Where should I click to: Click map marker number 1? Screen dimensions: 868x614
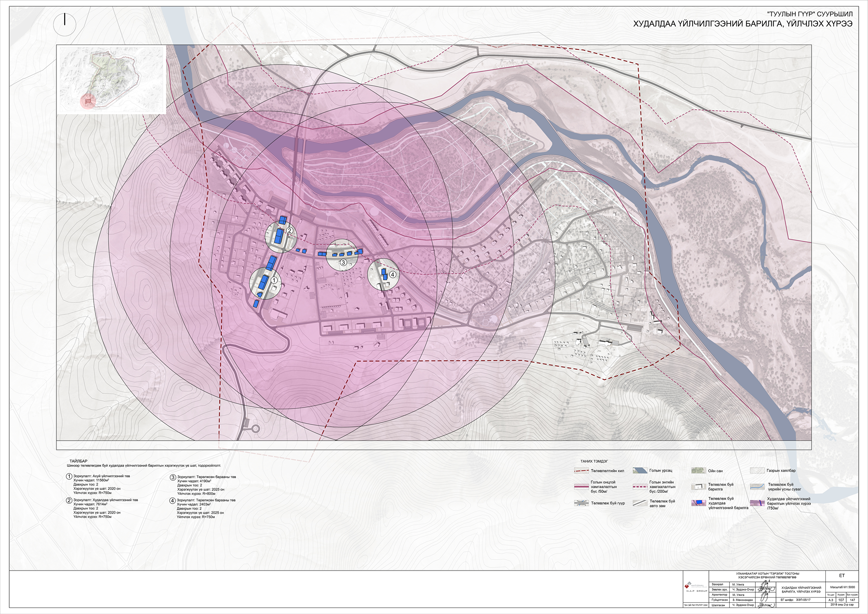[274, 280]
